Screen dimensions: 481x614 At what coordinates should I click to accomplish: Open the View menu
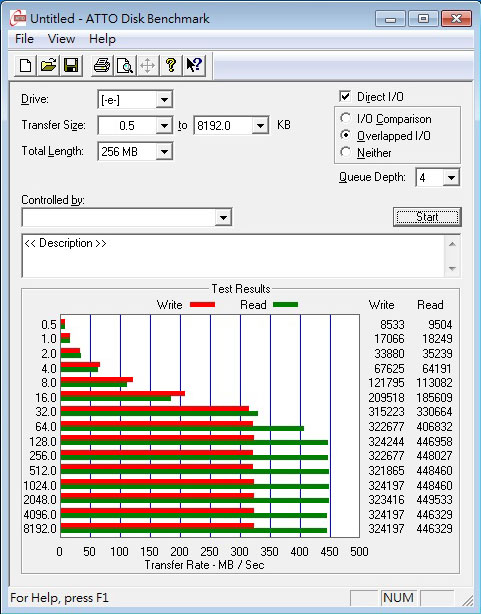pyautogui.click(x=61, y=39)
